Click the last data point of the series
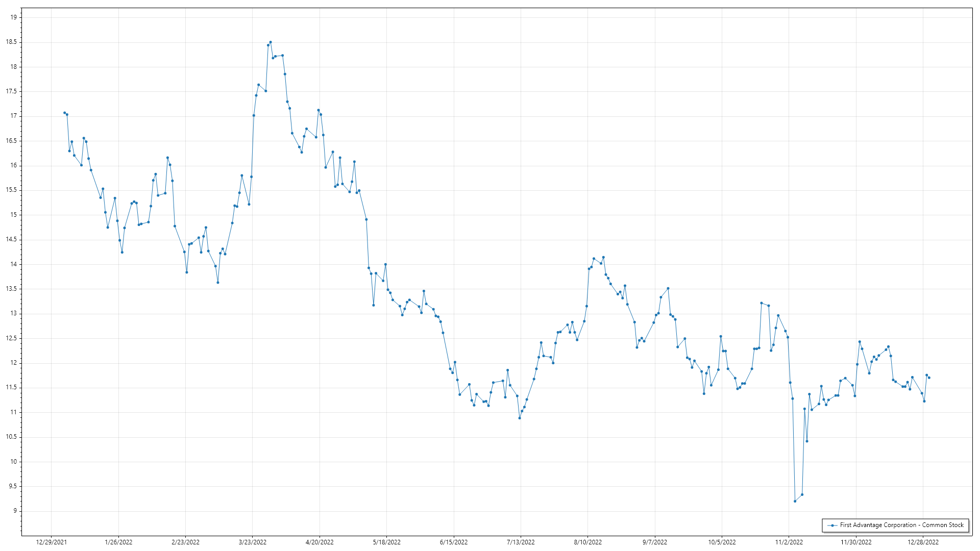Image resolution: width=980 pixels, height=551 pixels. click(929, 378)
